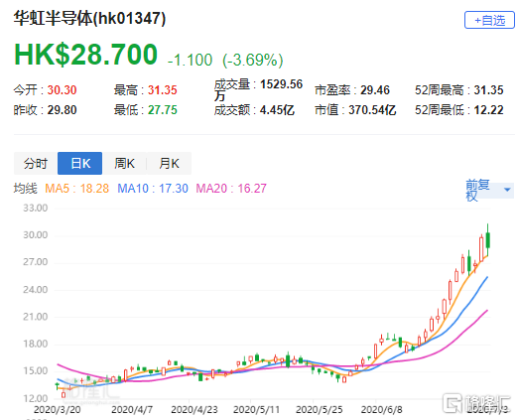Expand the 前复权 adjustment dropdown
This screenshot has height=420, width=517.
pyautogui.click(x=489, y=191)
